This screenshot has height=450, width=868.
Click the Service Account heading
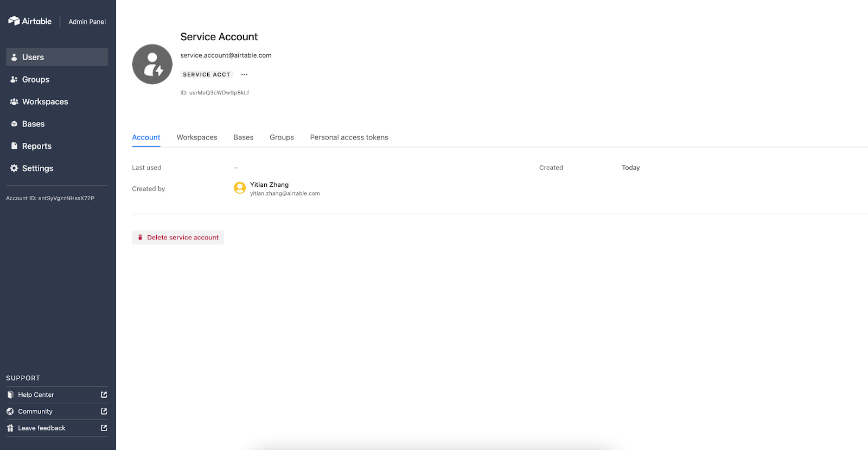click(219, 37)
